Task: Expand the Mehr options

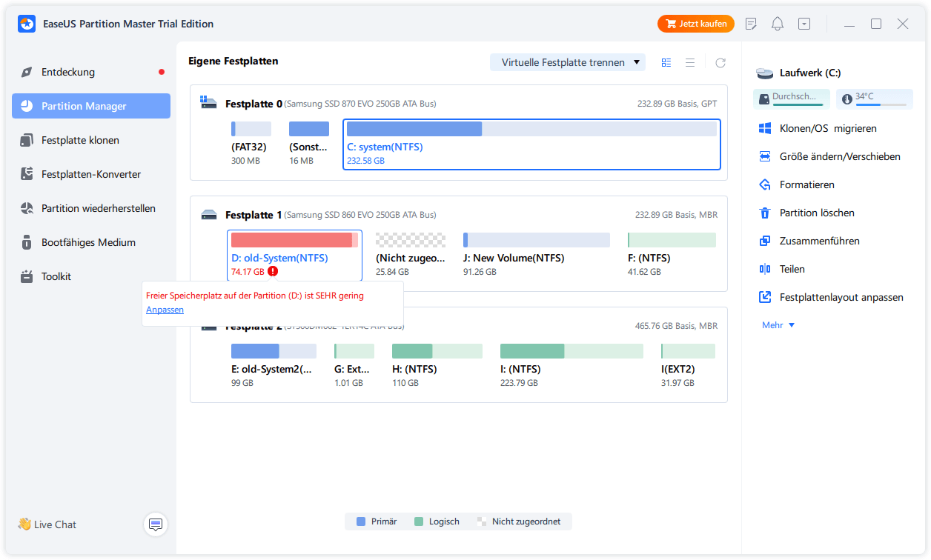Action: (778, 325)
